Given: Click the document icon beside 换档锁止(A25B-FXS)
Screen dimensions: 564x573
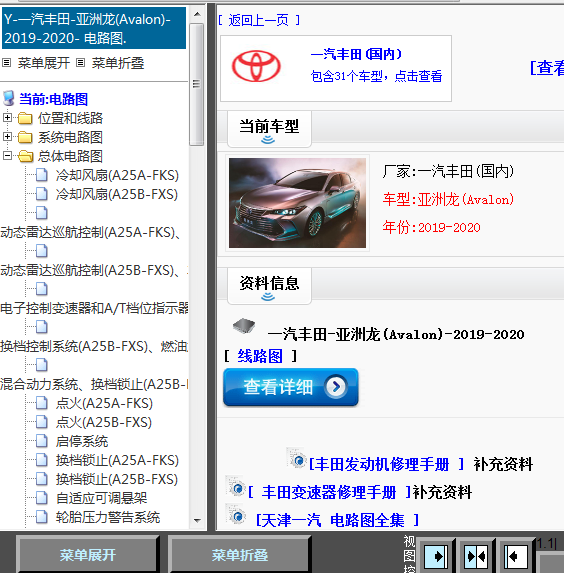Looking at the screenshot, I should [42, 479].
